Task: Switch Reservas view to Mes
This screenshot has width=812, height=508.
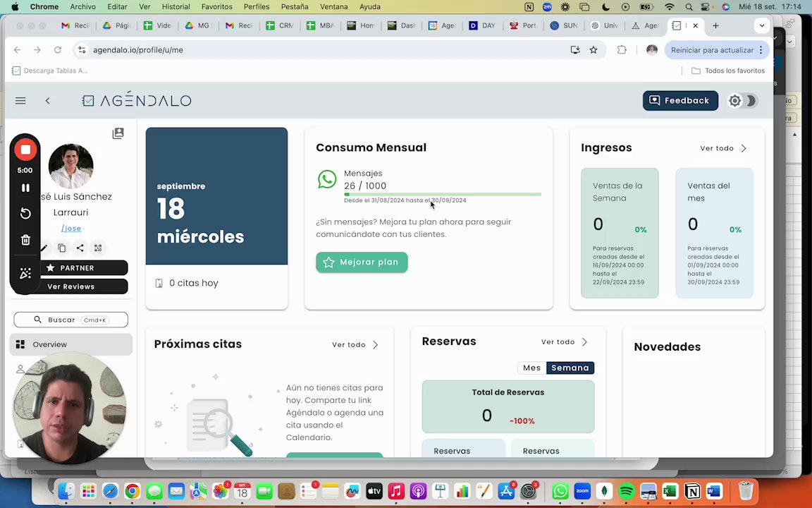Action: click(x=532, y=368)
